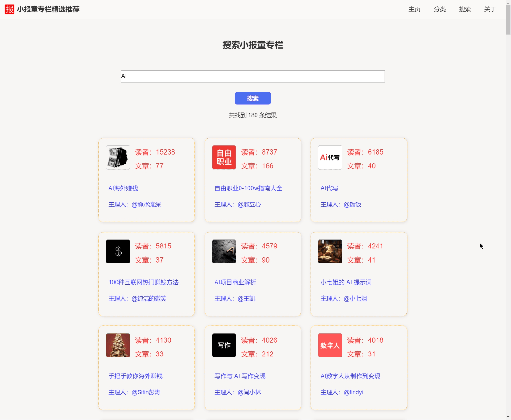This screenshot has height=420, width=511.
Task: Open 小七姐的 AI 提示词 column
Action: pyautogui.click(x=346, y=282)
